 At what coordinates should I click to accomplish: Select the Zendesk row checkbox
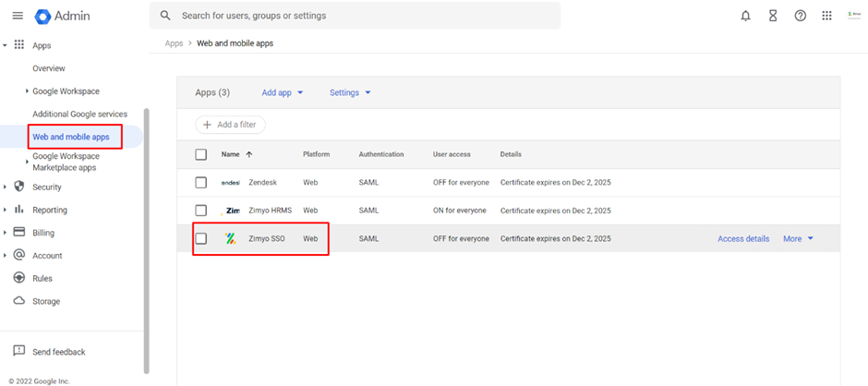201,183
